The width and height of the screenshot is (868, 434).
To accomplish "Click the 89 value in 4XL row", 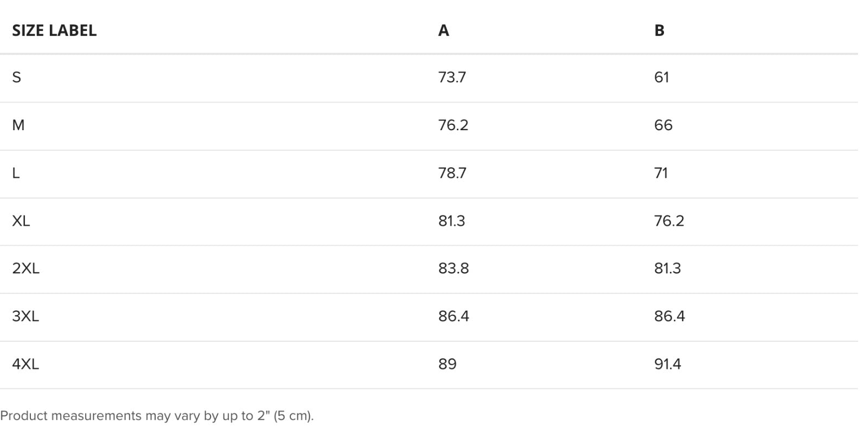I will click(x=447, y=364).
